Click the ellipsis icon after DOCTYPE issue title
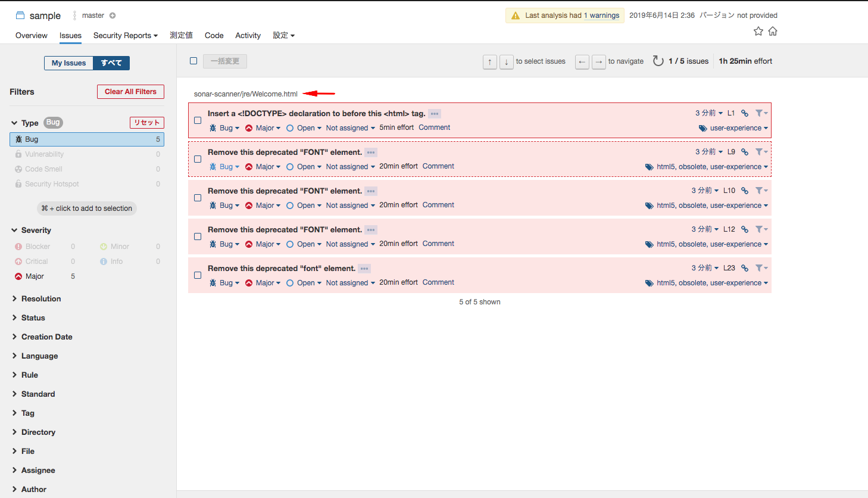 (x=435, y=114)
